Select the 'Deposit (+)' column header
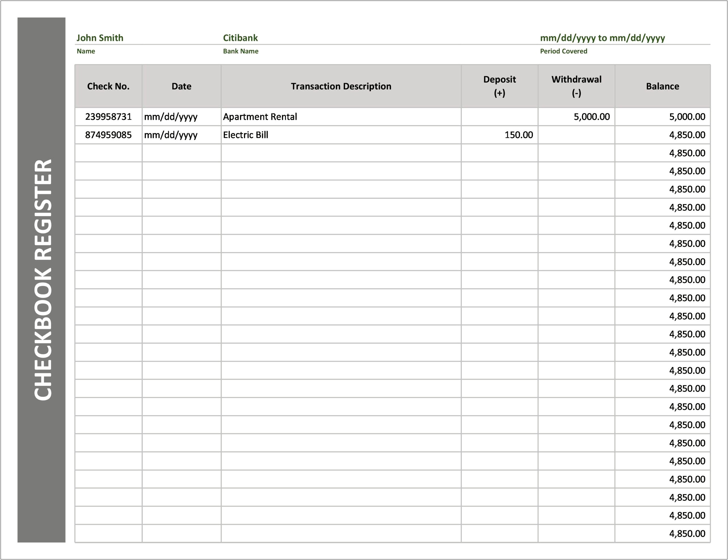The width and height of the screenshot is (728, 560). 499,86
